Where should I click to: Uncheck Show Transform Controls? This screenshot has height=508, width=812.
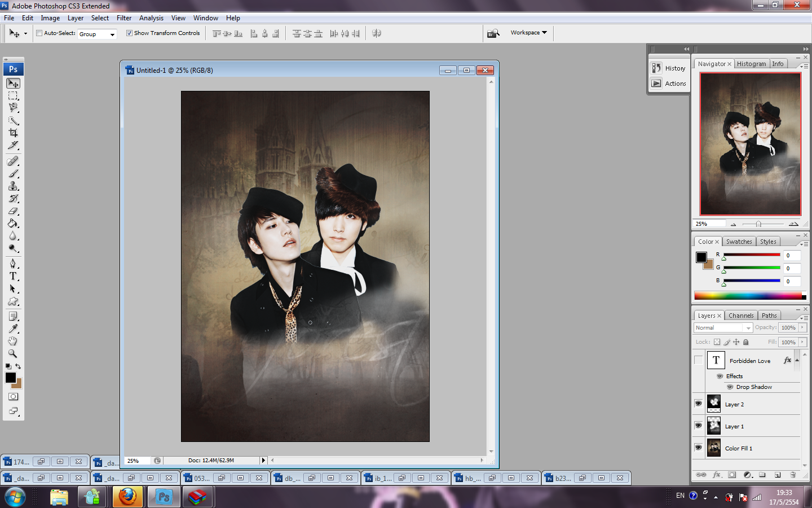(x=129, y=33)
